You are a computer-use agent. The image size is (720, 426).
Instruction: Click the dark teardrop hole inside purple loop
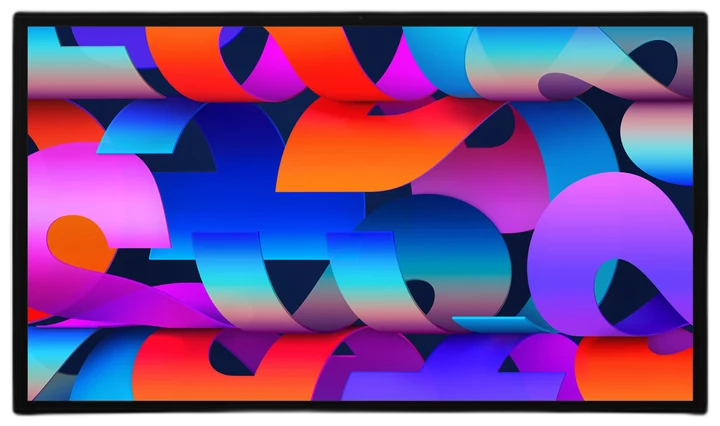[629, 287]
